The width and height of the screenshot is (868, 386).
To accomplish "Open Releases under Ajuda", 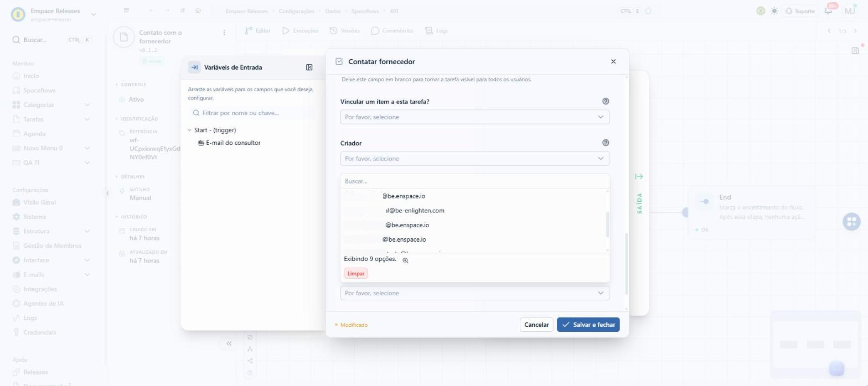I will click(35, 372).
